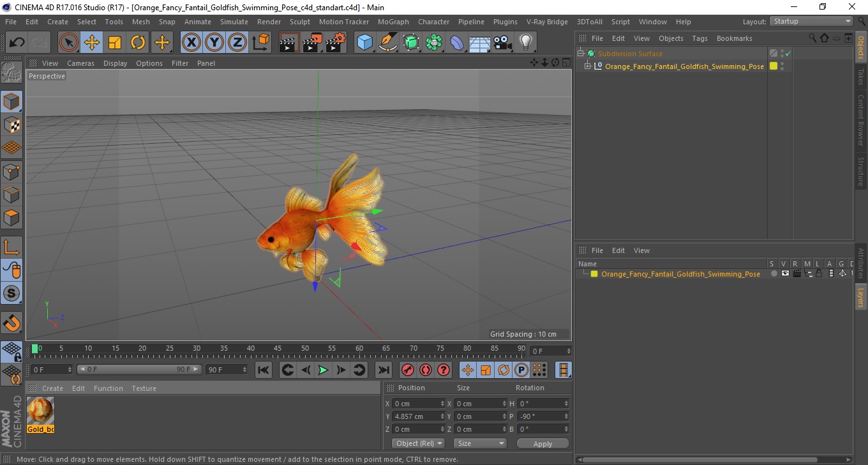Activate the Scale tool
This screenshot has height=465, width=868.
point(115,43)
